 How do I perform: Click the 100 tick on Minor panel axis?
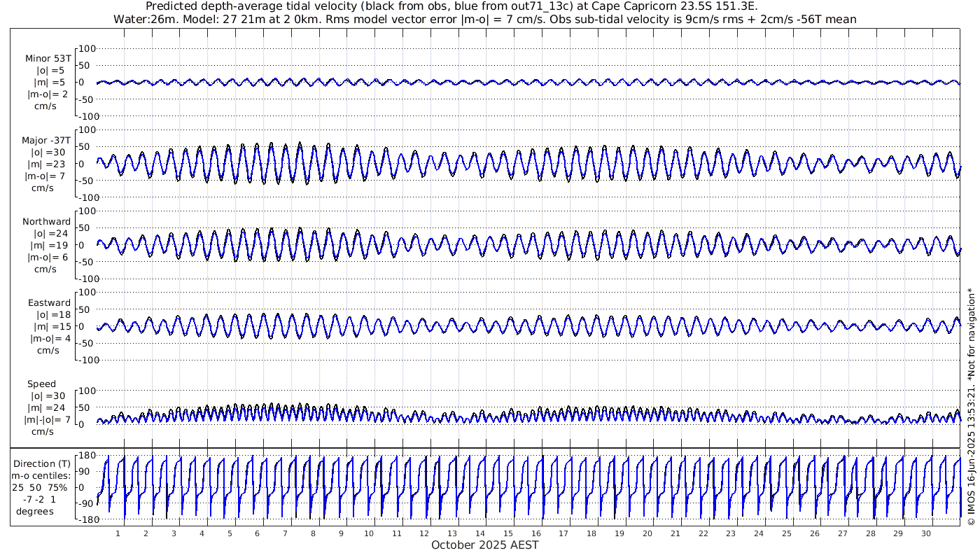(87, 49)
